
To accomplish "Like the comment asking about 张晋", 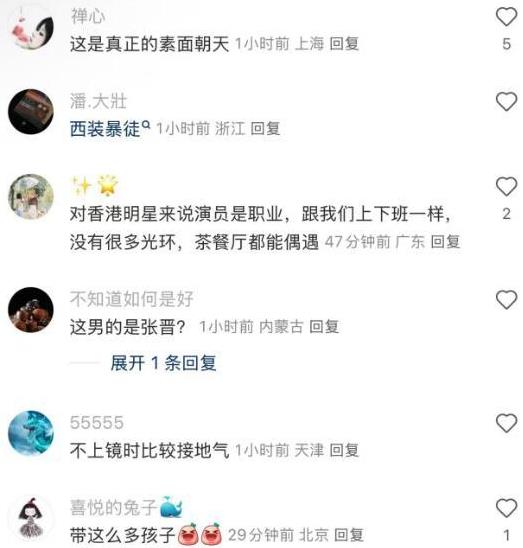I will point(506,300).
